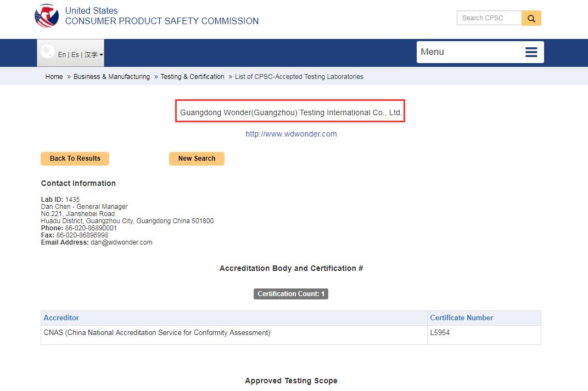This screenshot has width=588, height=391.
Task: Open the Menu dropdown
Action: [480, 52]
